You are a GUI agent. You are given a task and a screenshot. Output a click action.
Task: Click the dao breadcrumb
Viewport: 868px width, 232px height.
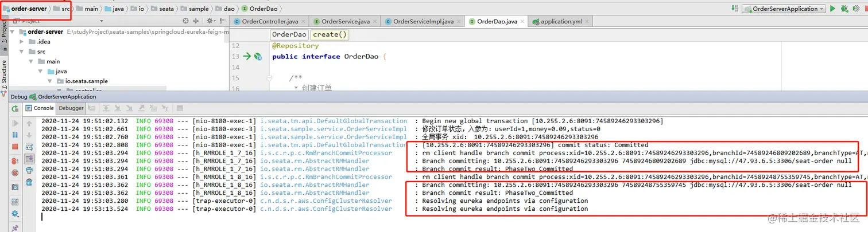coord(224,9)
